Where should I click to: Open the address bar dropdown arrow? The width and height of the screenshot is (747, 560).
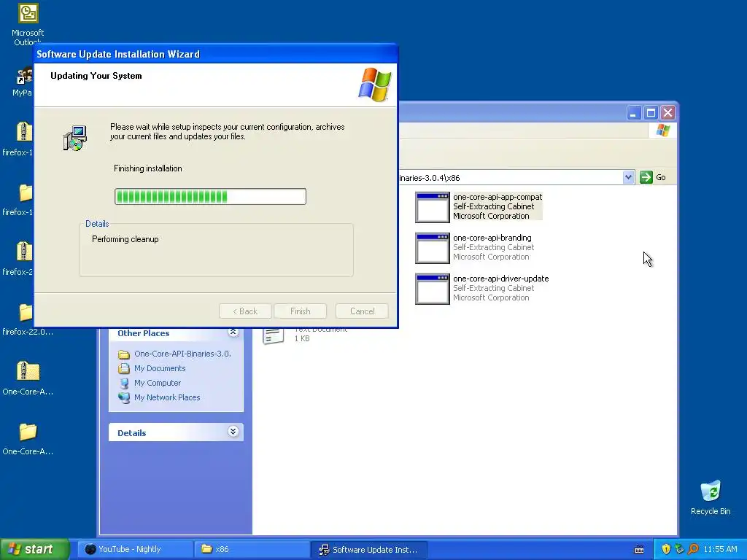[x=628, y=178]
